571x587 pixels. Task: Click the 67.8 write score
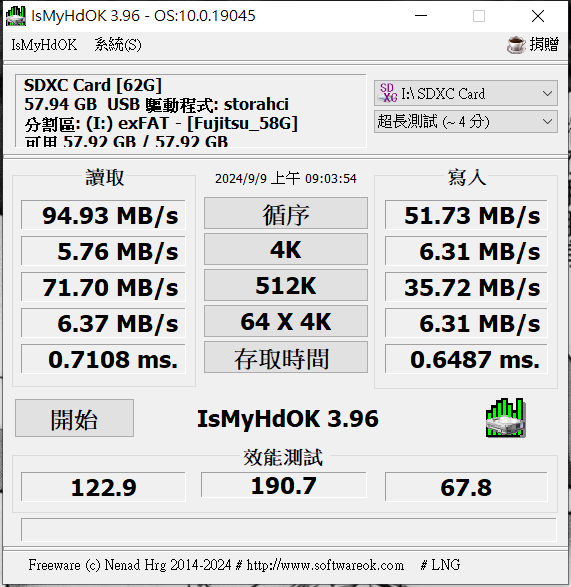(x=466, y=487)
